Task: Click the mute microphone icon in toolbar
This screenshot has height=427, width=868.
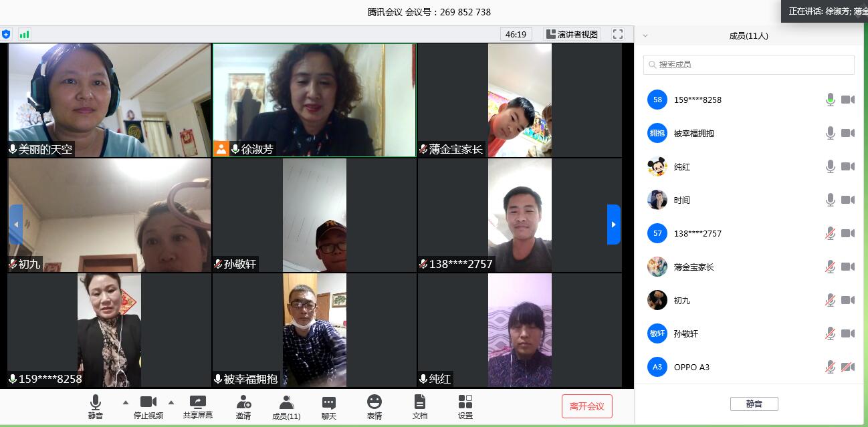Action: coord(96,402)
